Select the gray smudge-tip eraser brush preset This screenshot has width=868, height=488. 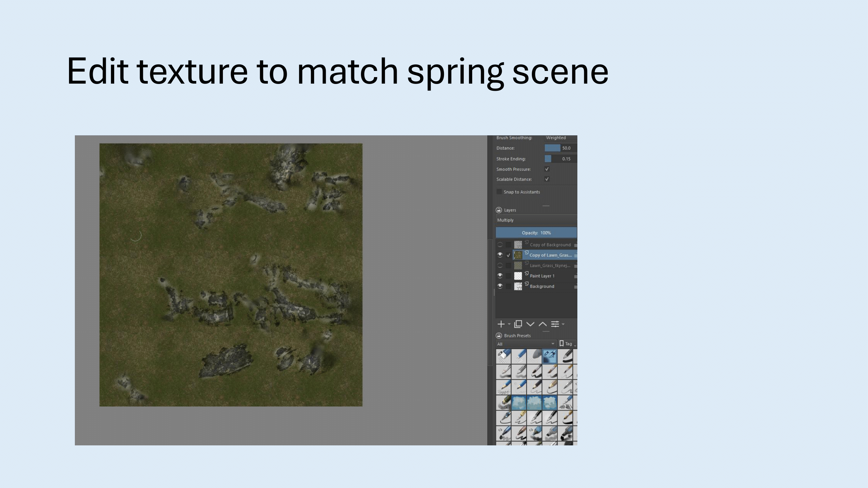[534, 356]
